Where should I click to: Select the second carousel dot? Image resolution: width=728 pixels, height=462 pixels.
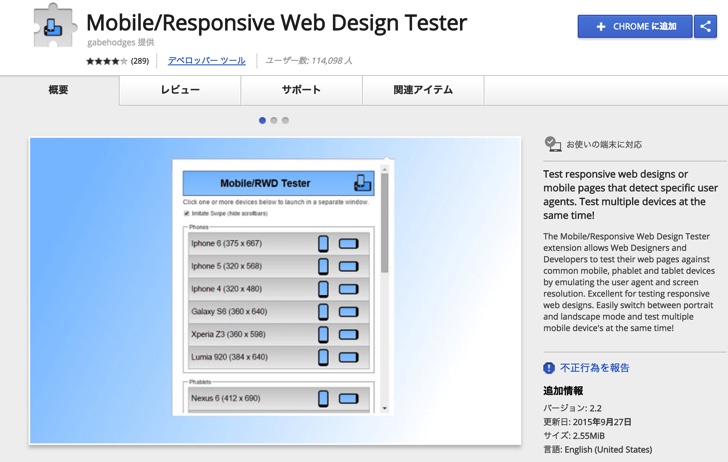click(274, 120)
